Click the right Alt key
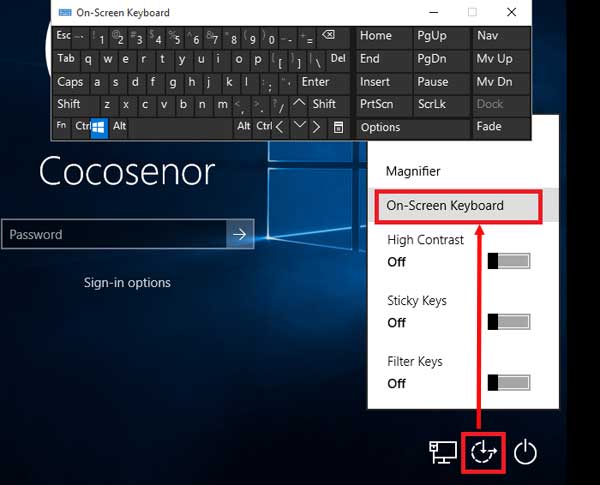 tap(243, 127)
